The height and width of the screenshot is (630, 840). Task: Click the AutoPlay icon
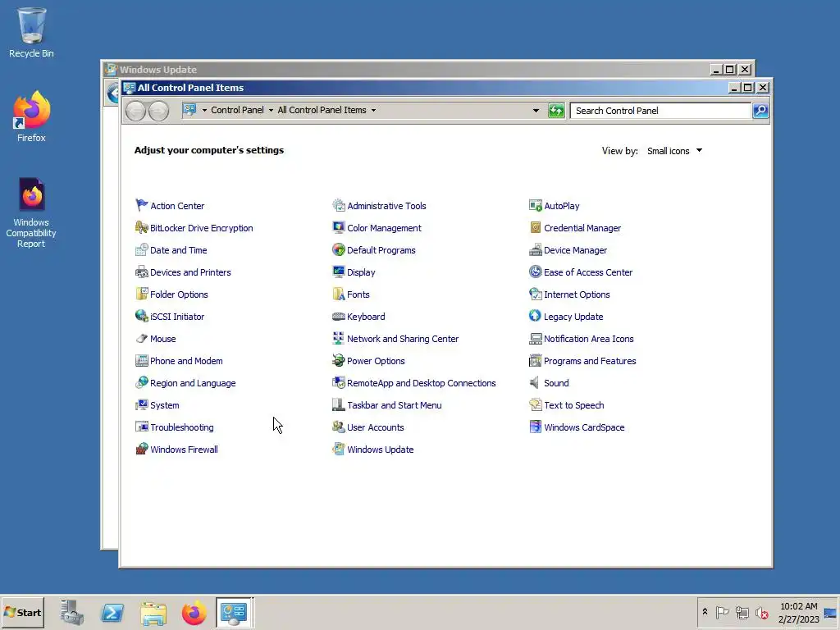tap(535, 206)
